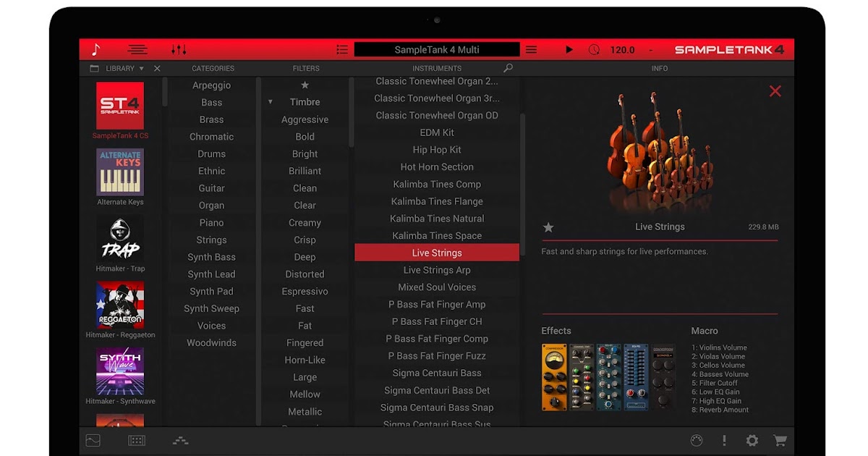Click the SampleTank 4 Multi preset name field
This screenshot has height=456, width=868.
437,50
